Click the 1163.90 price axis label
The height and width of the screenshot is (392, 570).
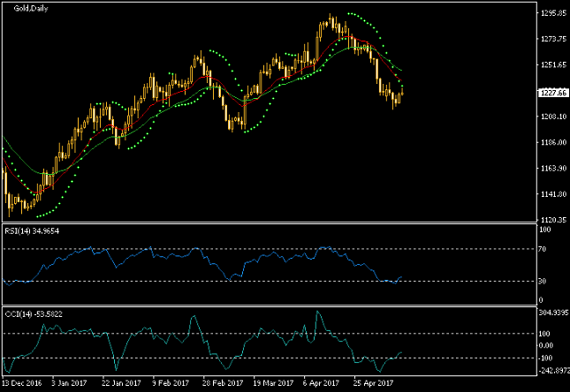pyautogui.click(x=553, y=169)
